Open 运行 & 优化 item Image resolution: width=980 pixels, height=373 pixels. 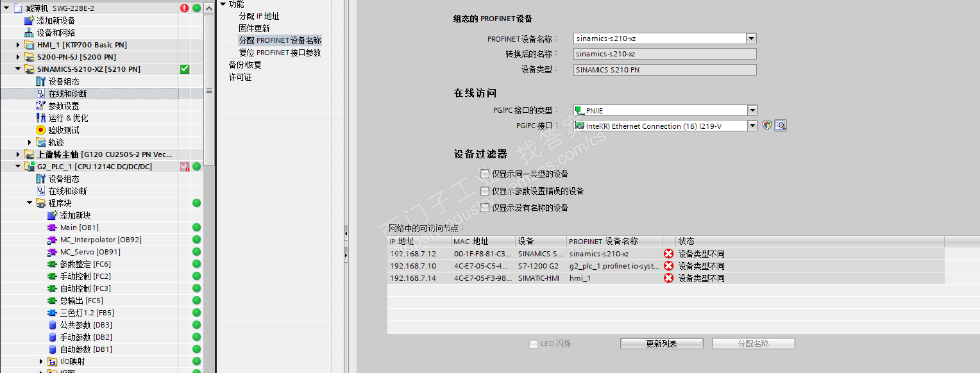[x=68, y=118]
